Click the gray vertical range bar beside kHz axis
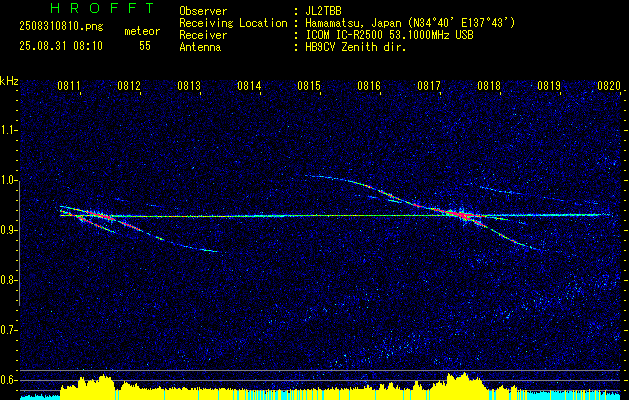 (x=20, y=243)
